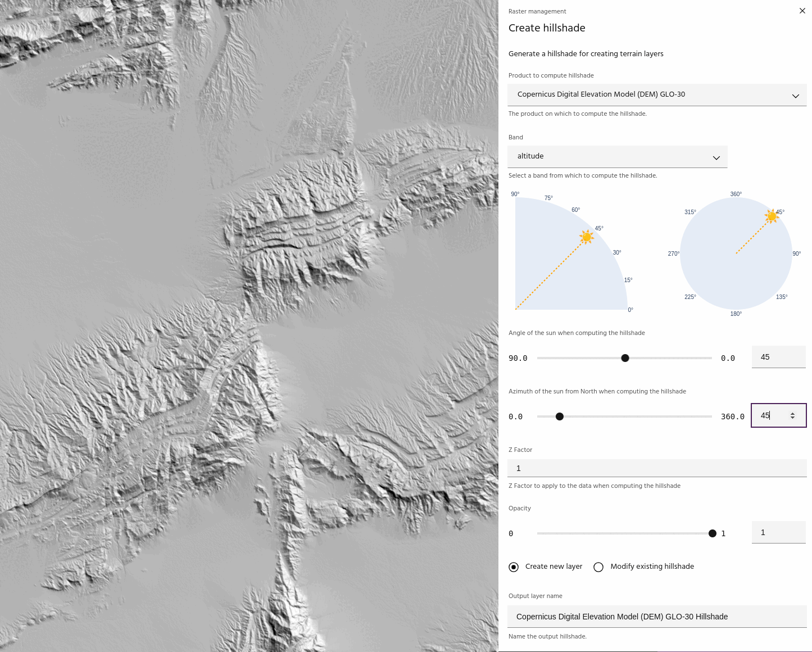Close the Create hillshade panel
The width and height of the screenshot is (812, 652).
coord(802,11)
